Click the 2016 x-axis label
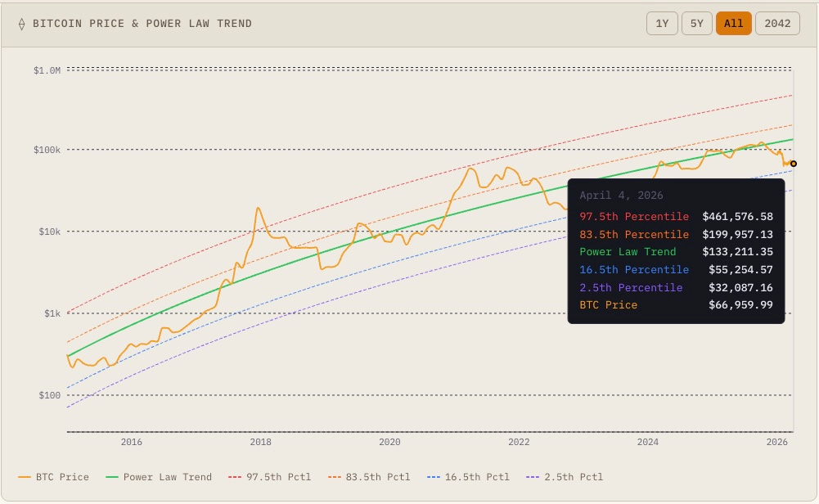819x504 pixels. (131, 442)
